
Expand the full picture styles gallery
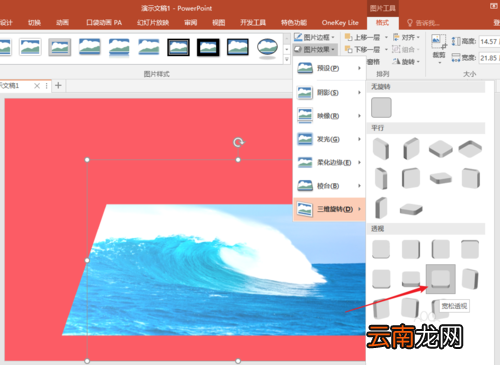(x=287, y=60)
